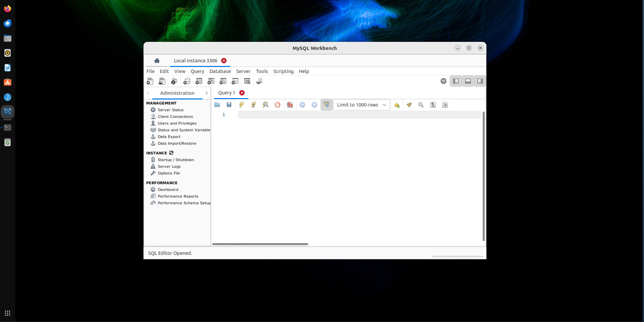This screenshot has height=322, width=644.
Task: Open performance Dashboard
Action: tap(168, 189)
